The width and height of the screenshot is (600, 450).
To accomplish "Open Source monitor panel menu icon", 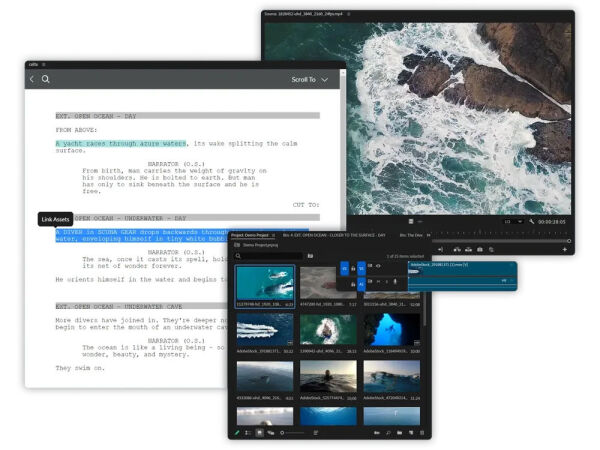I will click(x=349, y=14).
